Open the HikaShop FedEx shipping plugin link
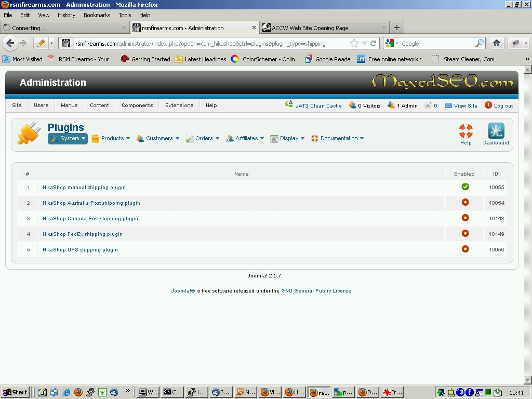The image size is (532, 399). coord(83,234)
